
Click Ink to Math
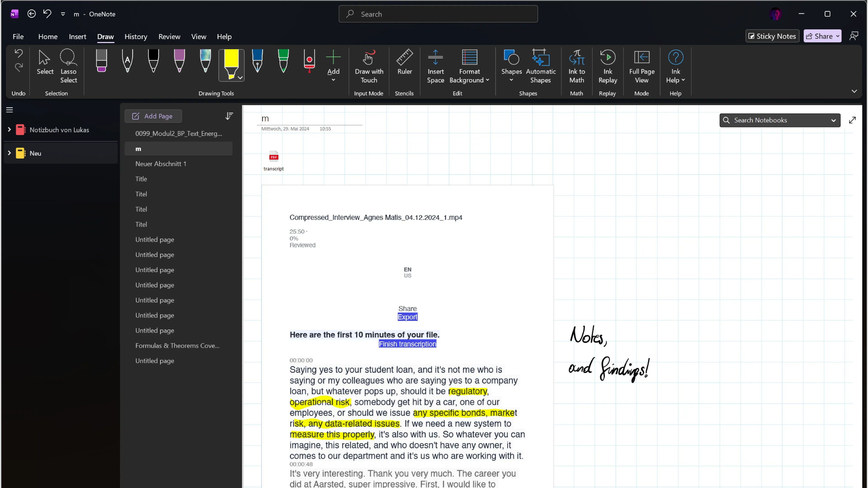point(576,66)
